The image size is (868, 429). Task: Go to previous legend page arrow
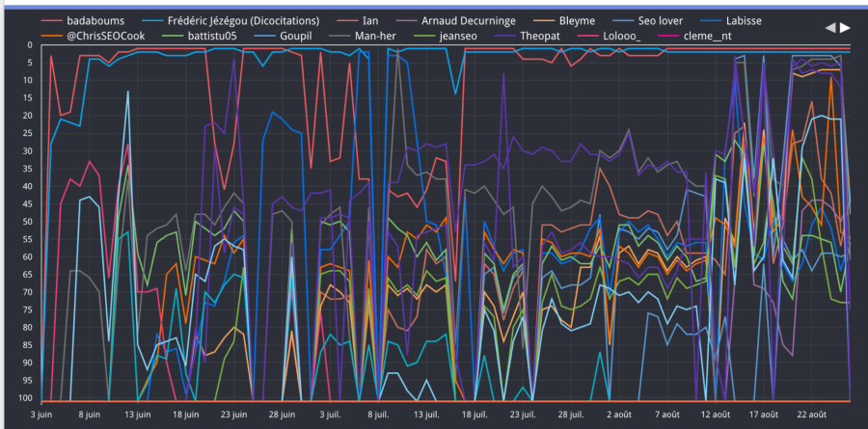[829, 28]
